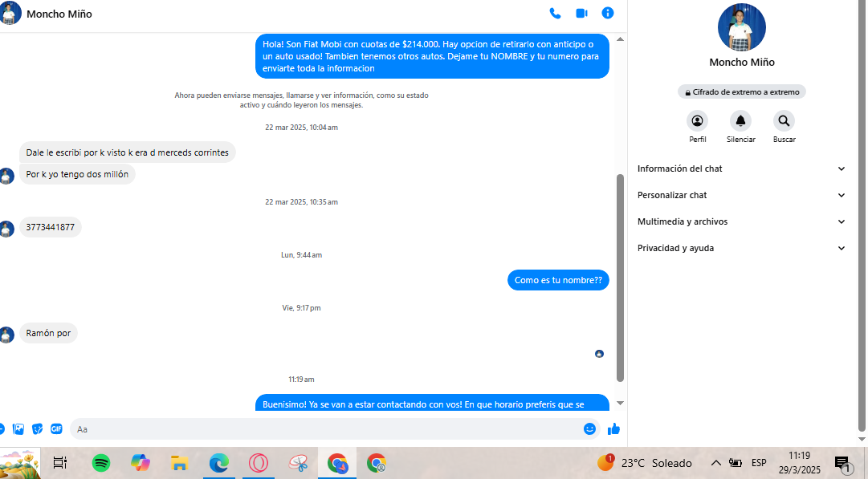Click the Buscar magnifier icon
The width and height of the screenshot is (868, 479).
click(784, 120)
